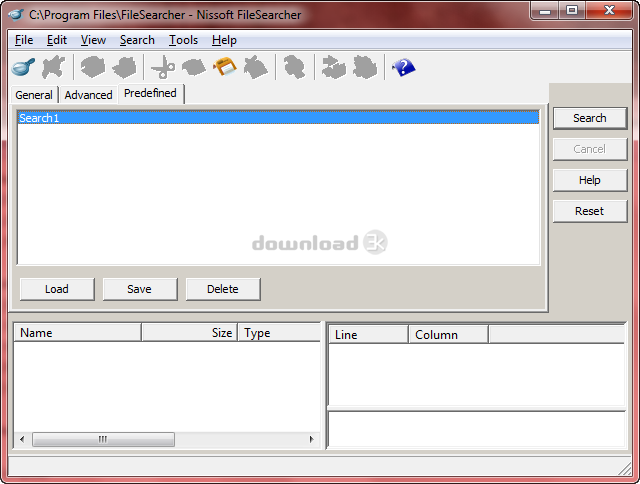Click the scissors cut toolbar icon
The width and height of the screenshot is (640, 484).
[x=163, y=67]
